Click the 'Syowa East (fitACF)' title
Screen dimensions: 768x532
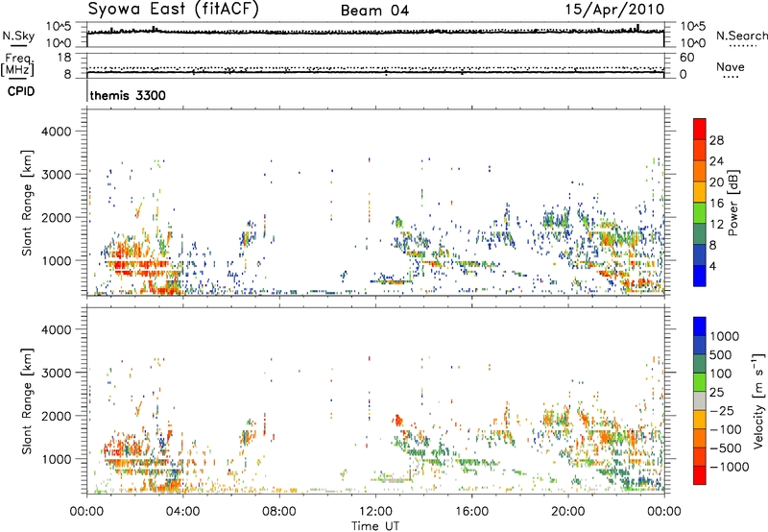(173, 10)
